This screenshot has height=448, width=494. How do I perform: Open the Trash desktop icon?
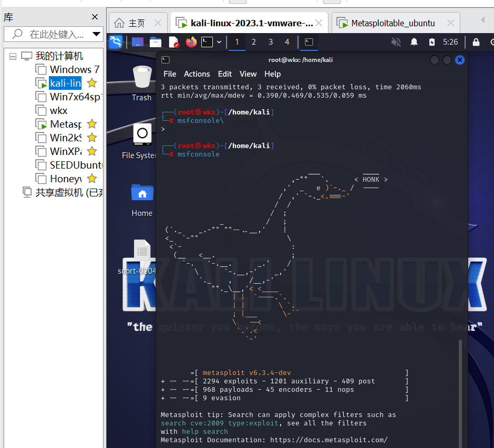(x=142, y=84)
